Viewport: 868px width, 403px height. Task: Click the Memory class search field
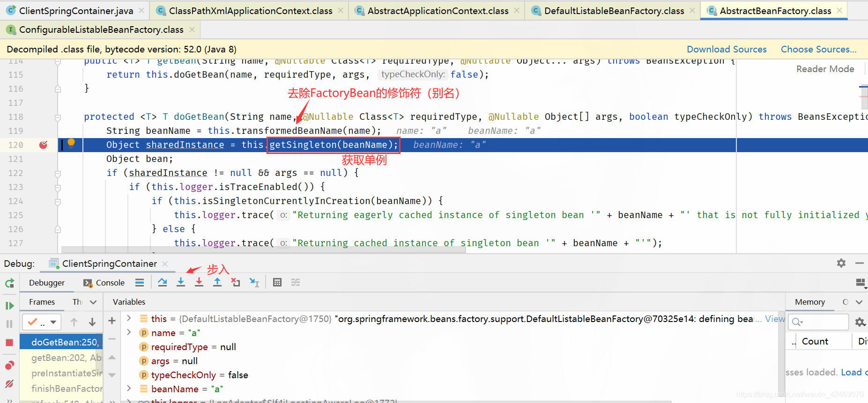click(x=818, y=322)
